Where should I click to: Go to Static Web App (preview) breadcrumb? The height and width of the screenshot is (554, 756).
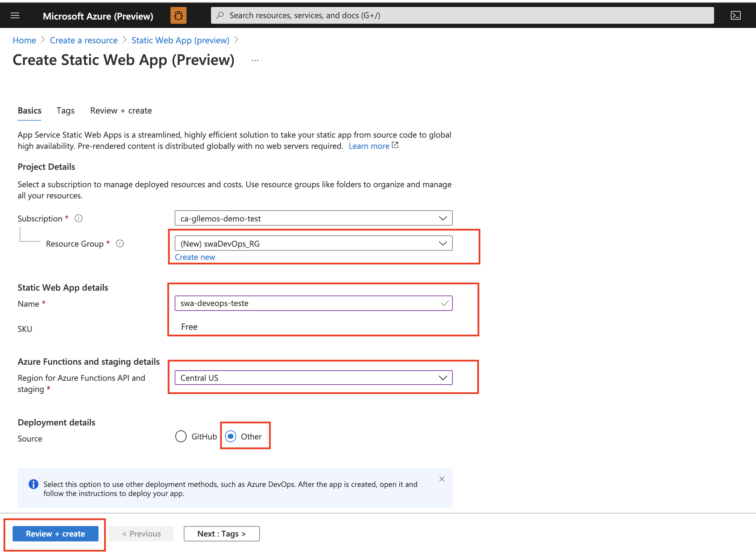(x=181, y=41)
